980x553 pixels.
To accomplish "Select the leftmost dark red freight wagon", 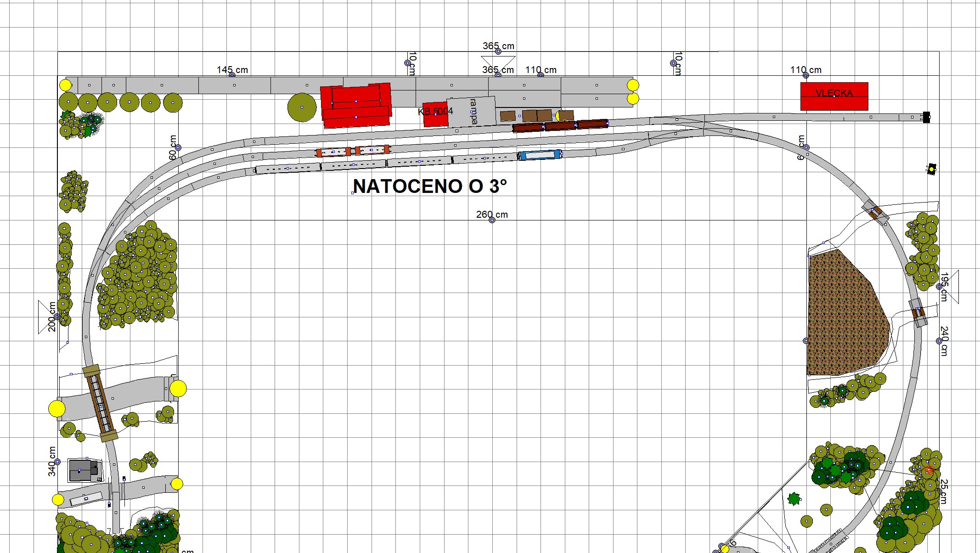I will point(528,127).
